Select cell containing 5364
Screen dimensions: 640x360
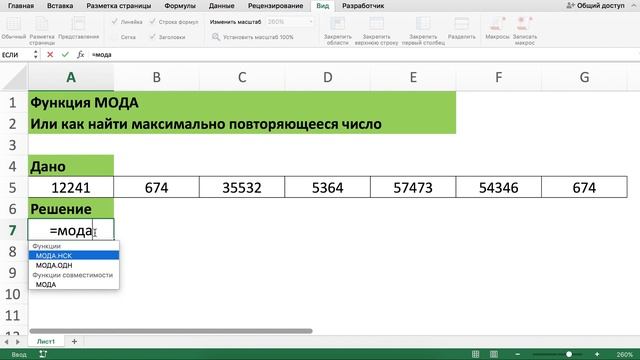327,187
